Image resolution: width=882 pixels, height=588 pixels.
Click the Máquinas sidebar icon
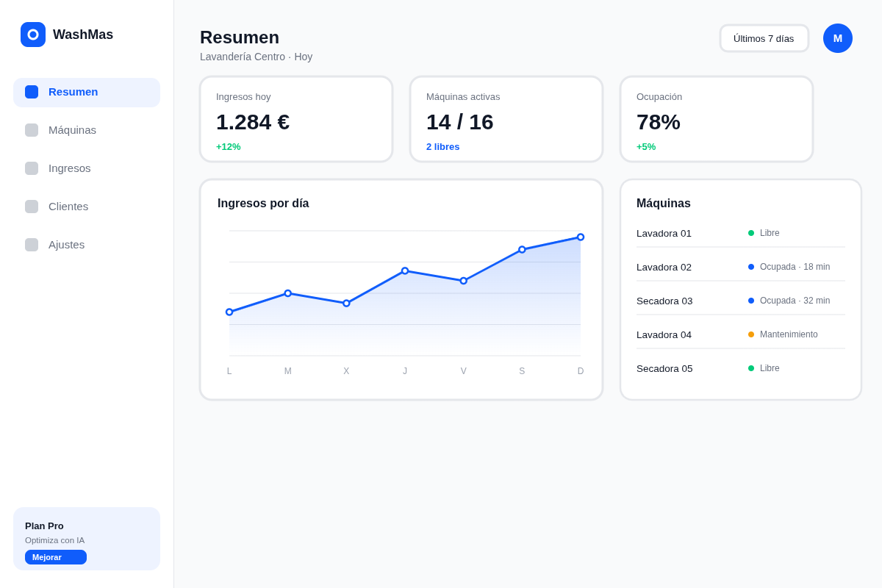(x=32, y=130)
